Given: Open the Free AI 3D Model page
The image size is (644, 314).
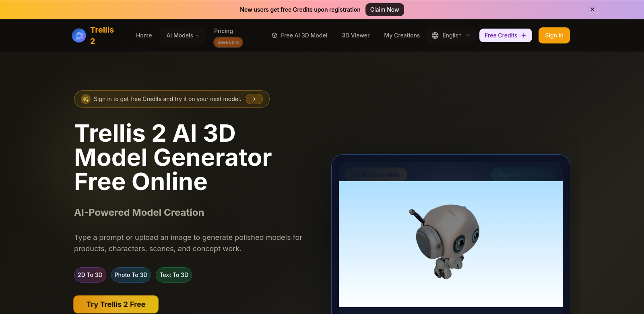Looking at the screenshot, I should 299,35.
